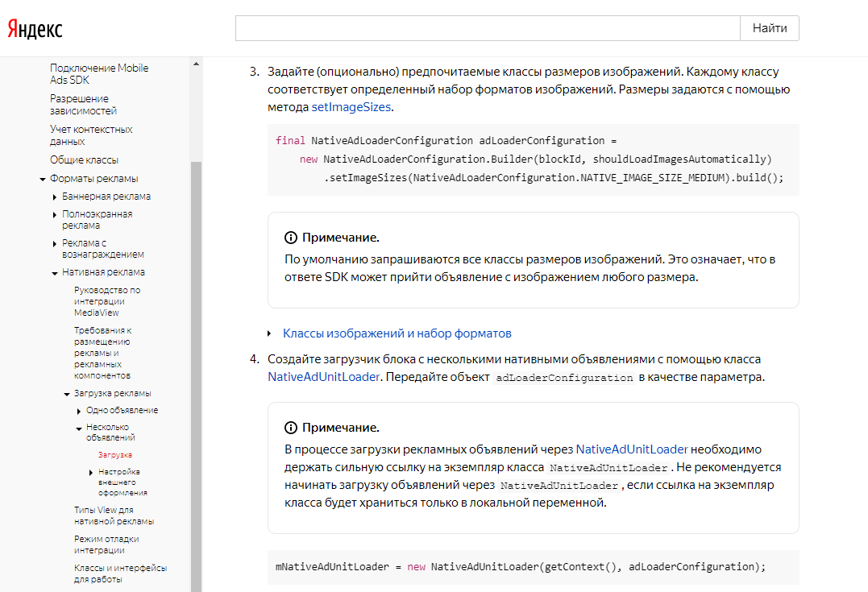Expand Реклама с вознаграждением arrow
The height and width of the screenshot is (592, 868).
[55, 243]
